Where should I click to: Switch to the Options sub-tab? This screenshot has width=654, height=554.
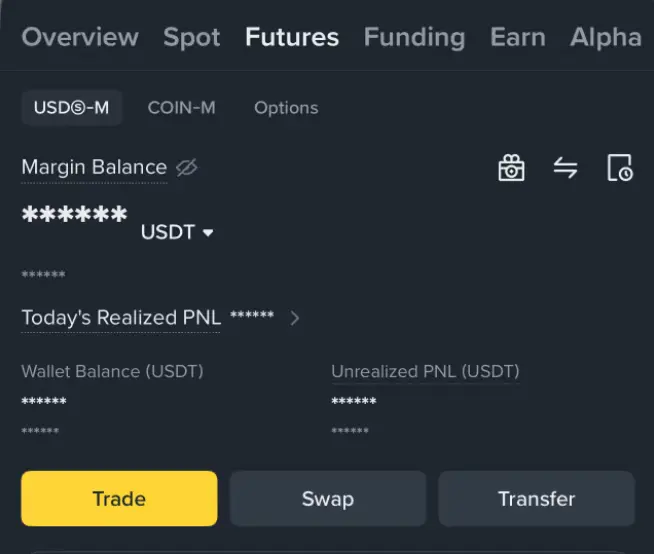click(286, 108)
